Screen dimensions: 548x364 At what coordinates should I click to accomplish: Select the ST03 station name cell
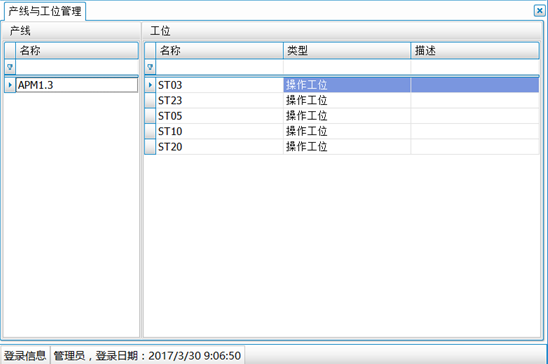coord(219,85)
